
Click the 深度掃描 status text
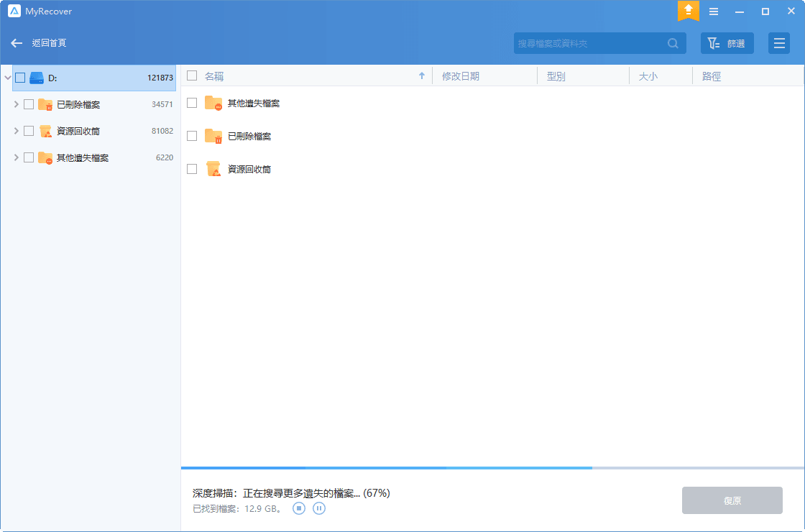click(291, 493)
